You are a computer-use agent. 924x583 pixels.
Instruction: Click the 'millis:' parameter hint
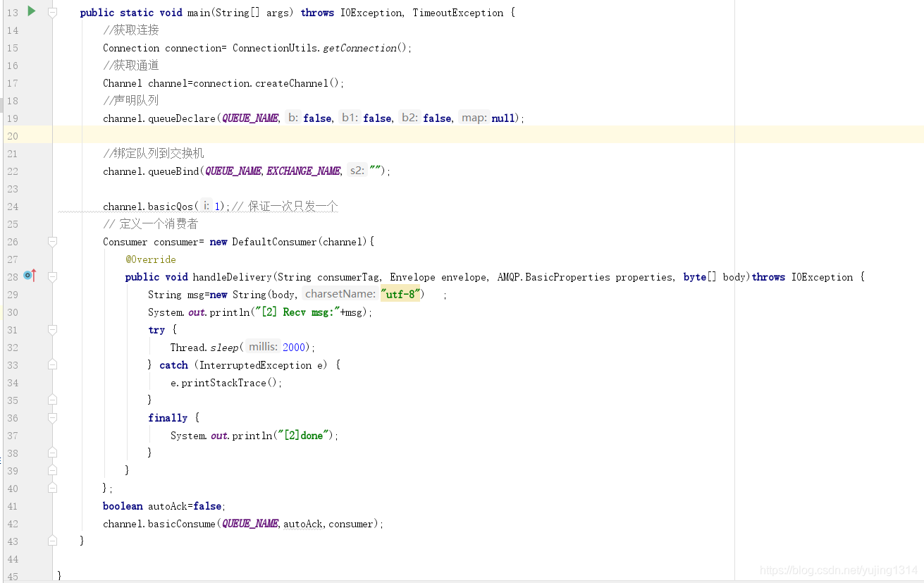click(x=263, y=347)
